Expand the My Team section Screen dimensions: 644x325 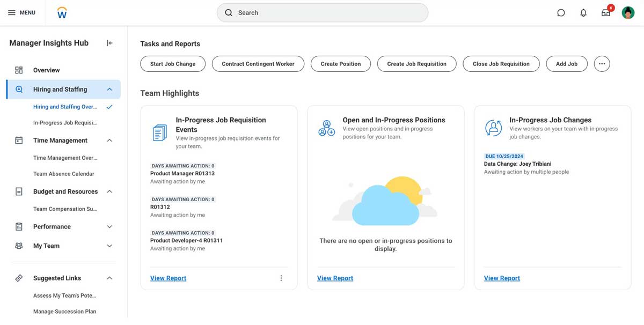109,246
